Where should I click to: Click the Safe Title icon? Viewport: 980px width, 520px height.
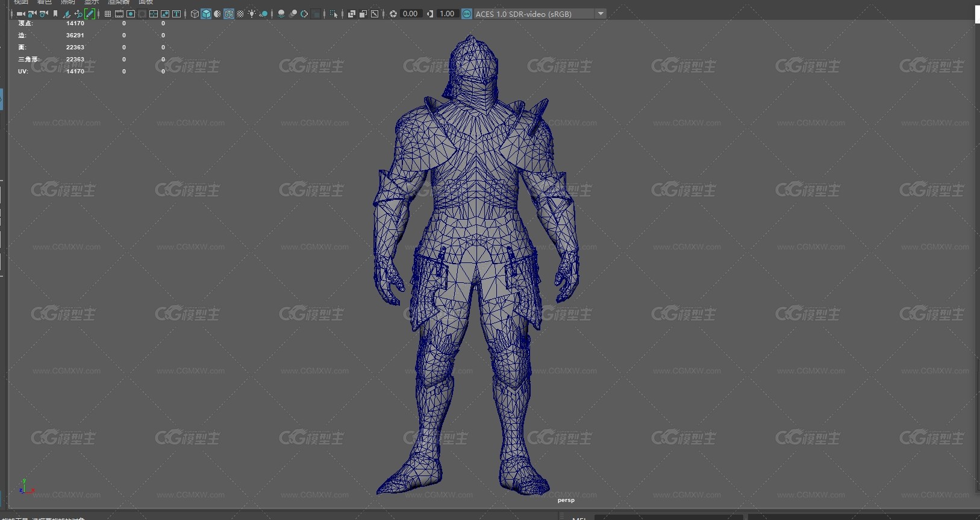click(176, 14)
